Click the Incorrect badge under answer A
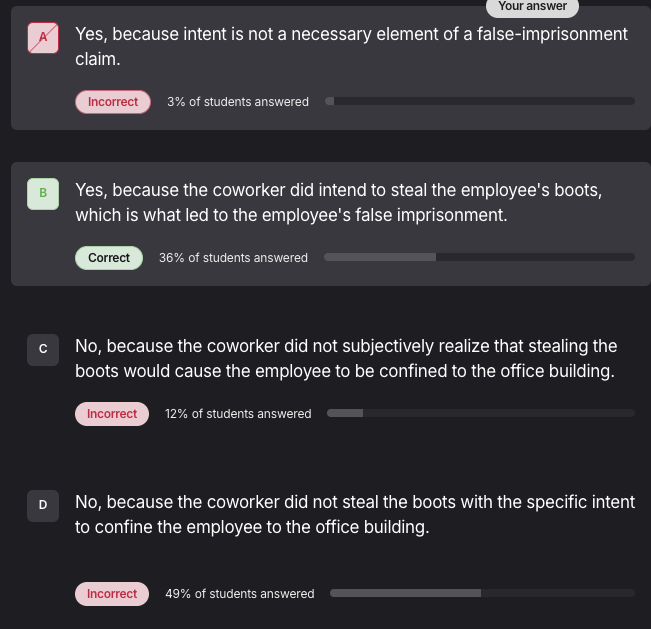This screenshot has height=629, width=651. click(113, 102)
